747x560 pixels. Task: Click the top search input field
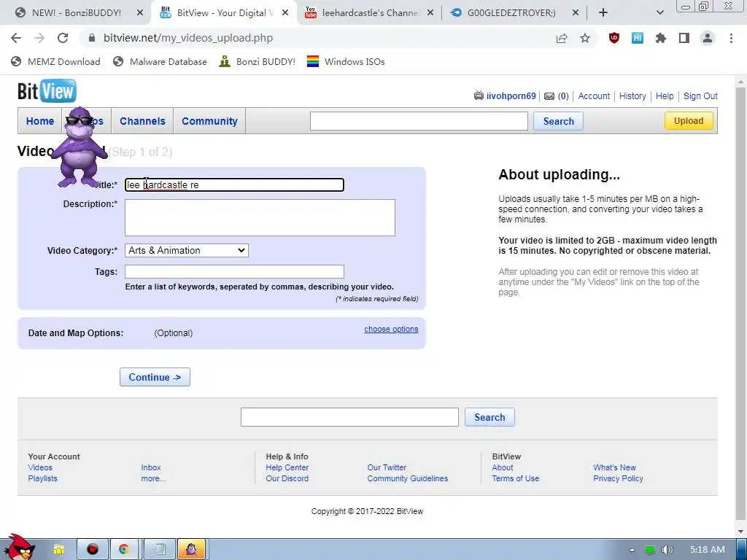click(419, 121)
